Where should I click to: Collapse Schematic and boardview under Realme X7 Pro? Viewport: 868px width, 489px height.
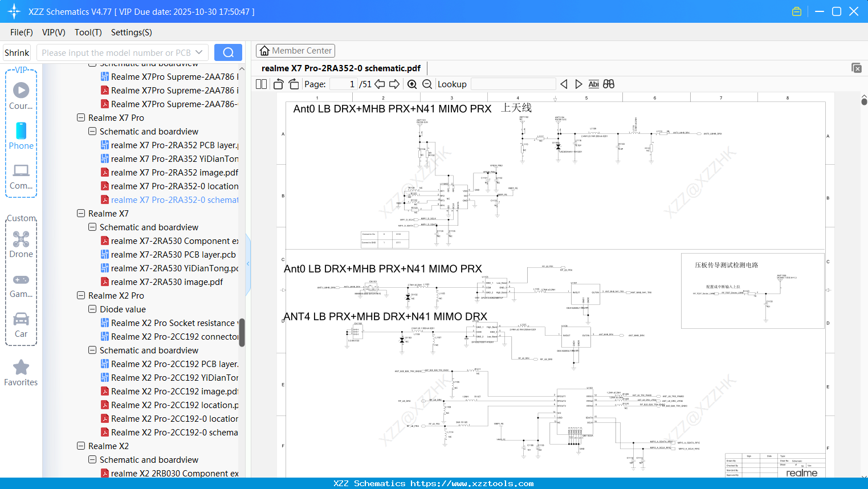[x=92, y=132]
